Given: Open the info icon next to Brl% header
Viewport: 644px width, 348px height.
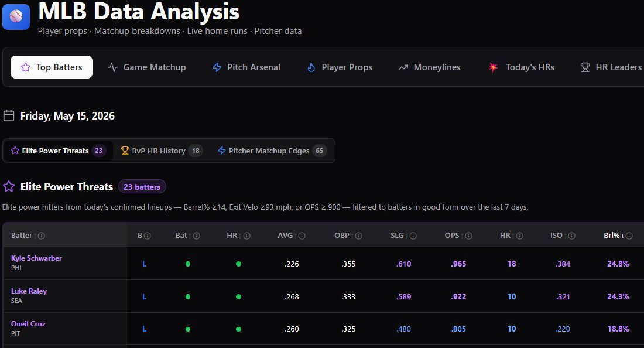Looking at the screenshot, I should [629, 236].
